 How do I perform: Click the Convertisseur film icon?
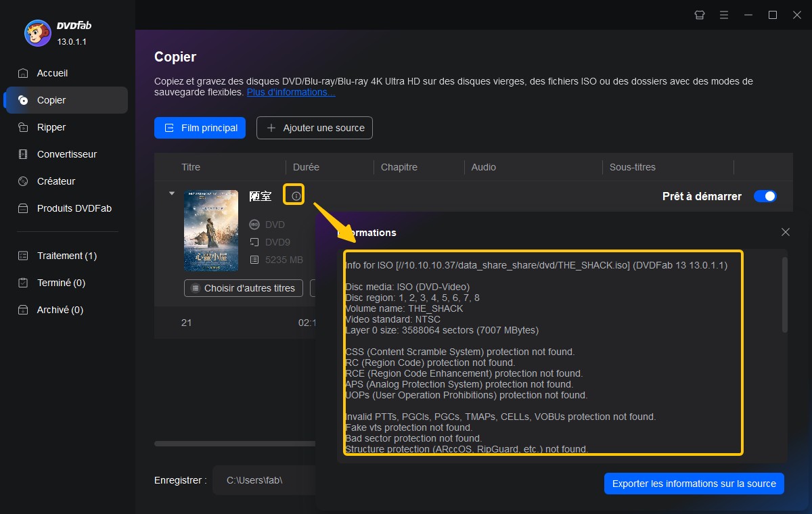[x=23, y=154]
